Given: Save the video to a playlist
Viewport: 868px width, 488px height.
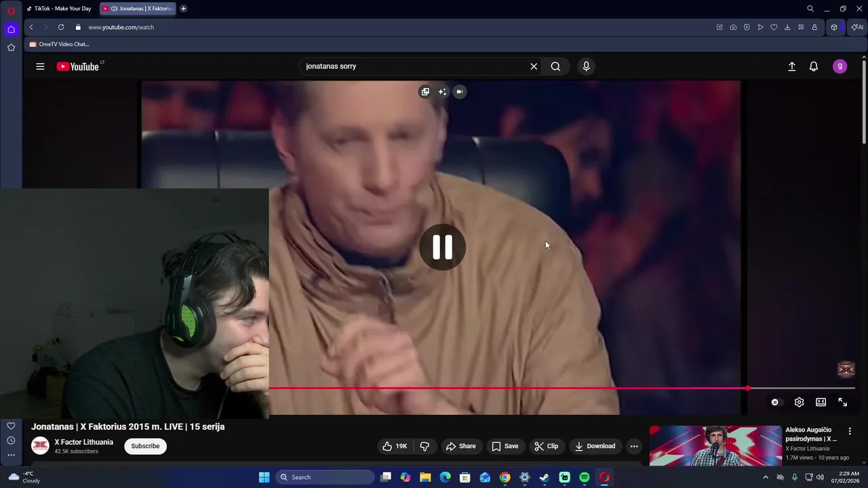Looking at the screenshot, I should tap(505, 446).
